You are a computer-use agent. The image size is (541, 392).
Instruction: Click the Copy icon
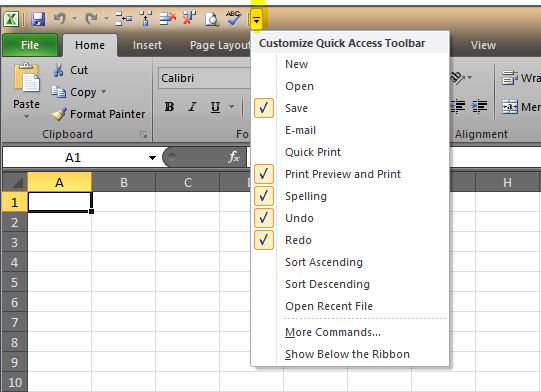click(58, 92)
